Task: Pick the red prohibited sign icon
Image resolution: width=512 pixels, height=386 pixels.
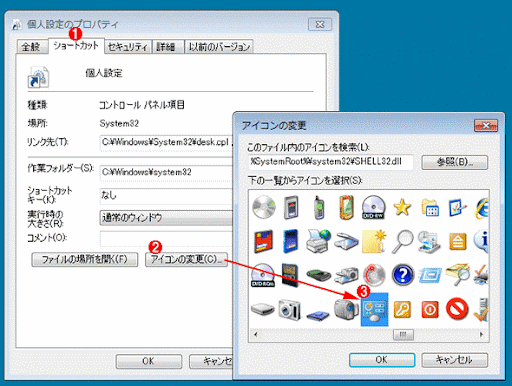Action: pyautogui.click(x=457, y=309)
